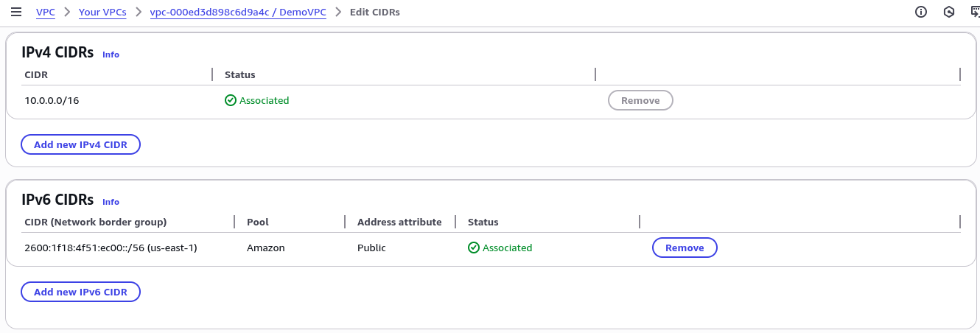Open the info help panel icon

[921, 12]
